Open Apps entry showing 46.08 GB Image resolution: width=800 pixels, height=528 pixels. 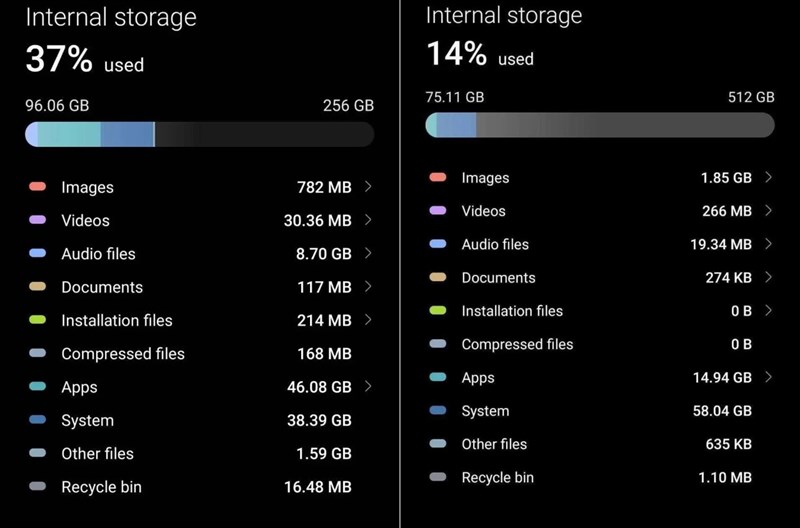coord(79,387)
